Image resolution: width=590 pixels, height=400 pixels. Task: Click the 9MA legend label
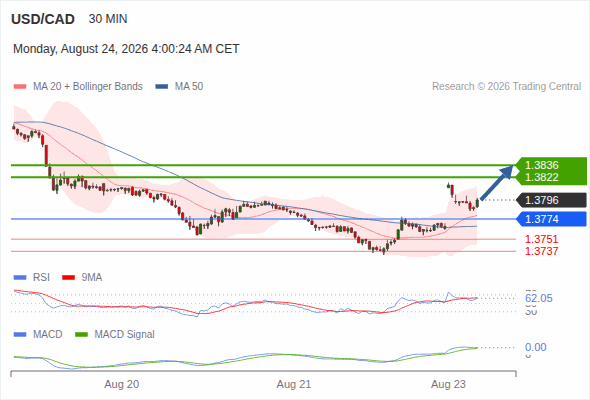pyautogui.click(x=92, y=278)
